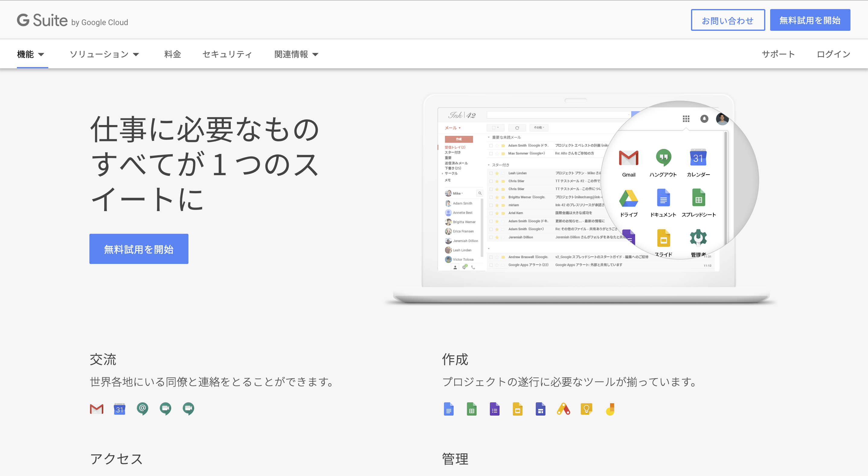This screenshot has height=476, width=868.
Task: Click the 作成 section heading
Action: point(455,359)
